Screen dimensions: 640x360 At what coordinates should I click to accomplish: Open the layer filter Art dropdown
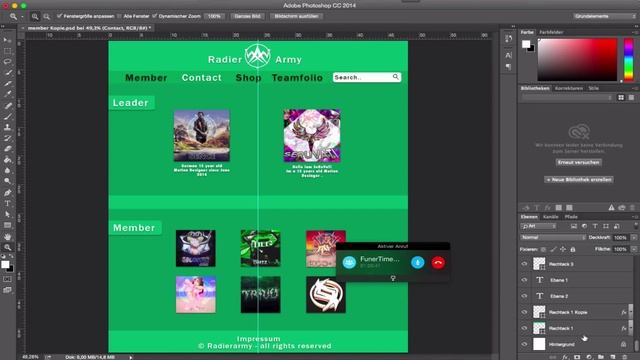pos(538,226)
